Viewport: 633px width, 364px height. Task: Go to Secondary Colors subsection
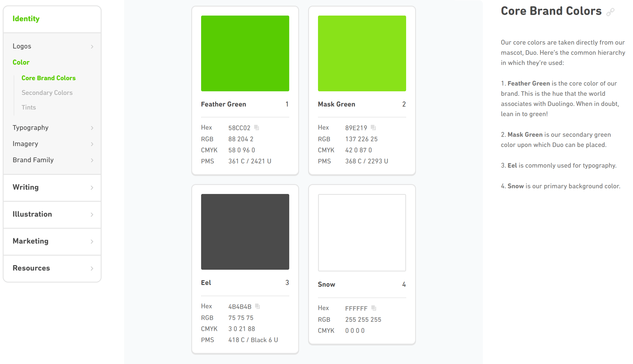pyautogui.click(x=47, y=93)
